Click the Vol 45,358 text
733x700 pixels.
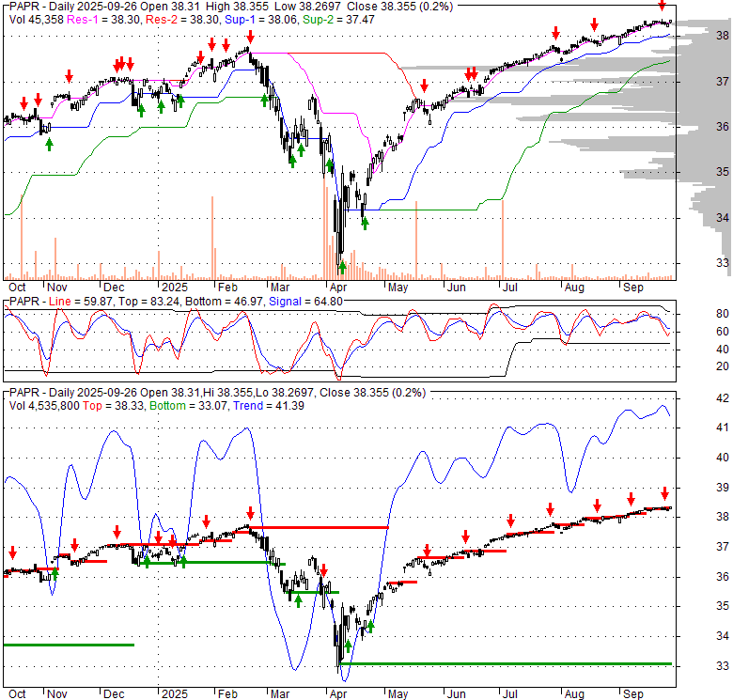[x=37, y=19]
